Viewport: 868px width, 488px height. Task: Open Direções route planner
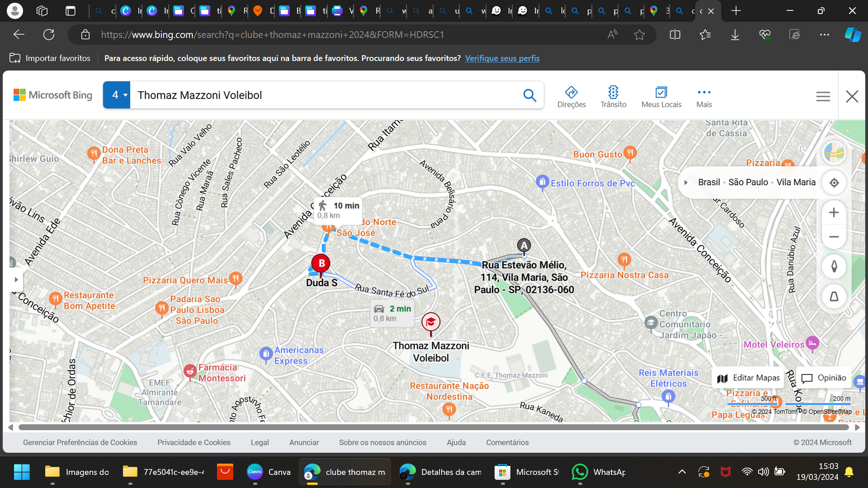(x=571, y=96)
